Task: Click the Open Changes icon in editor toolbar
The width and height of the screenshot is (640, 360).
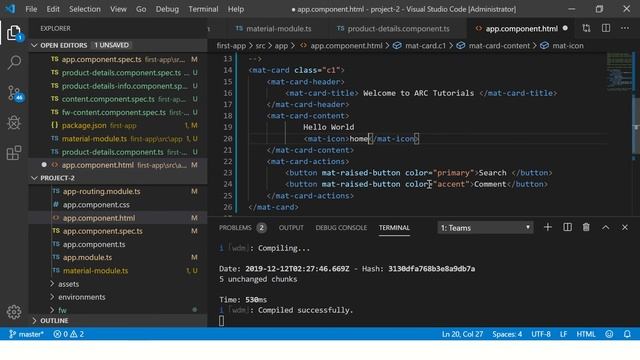Action: (586, 28)
